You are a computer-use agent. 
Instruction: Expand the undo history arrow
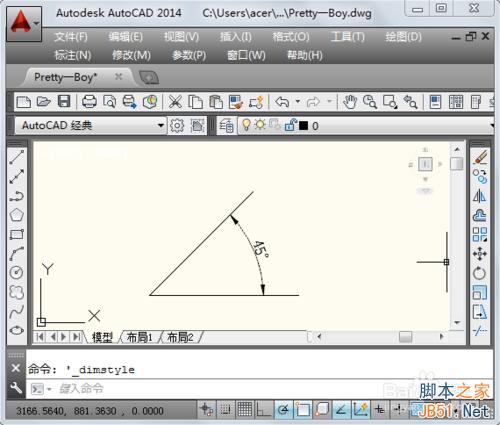pos(298,101)
